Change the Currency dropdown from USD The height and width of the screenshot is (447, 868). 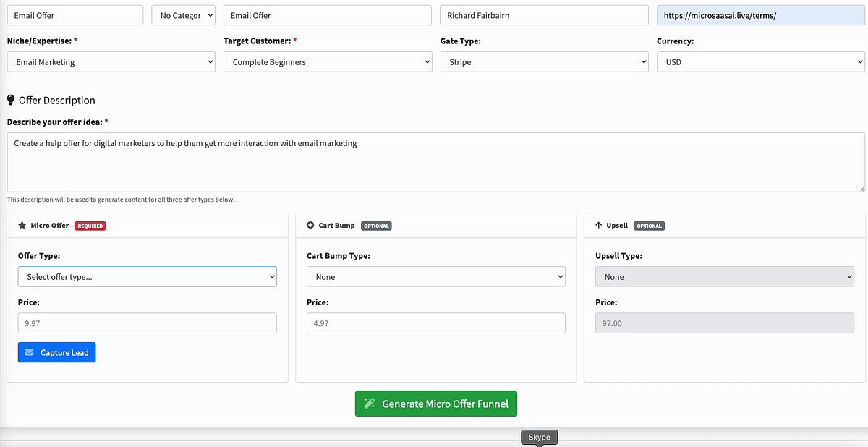click(760, 62)
